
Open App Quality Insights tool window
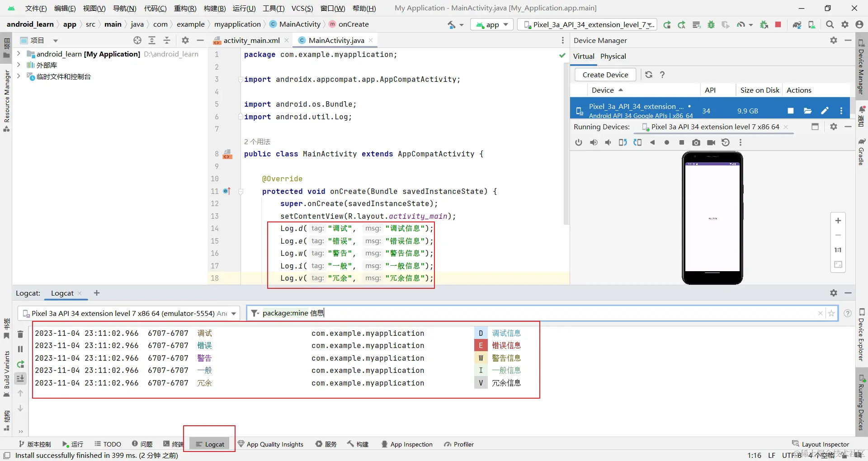click(270, 444)
